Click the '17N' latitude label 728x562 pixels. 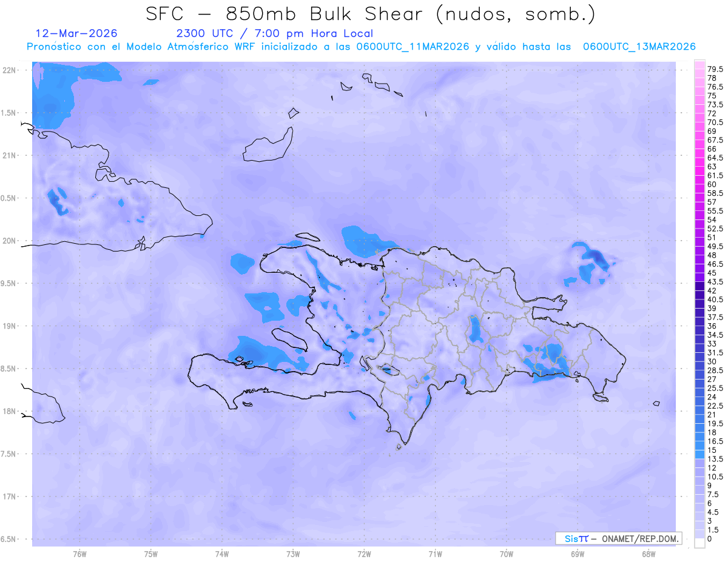tap(10, 497)
